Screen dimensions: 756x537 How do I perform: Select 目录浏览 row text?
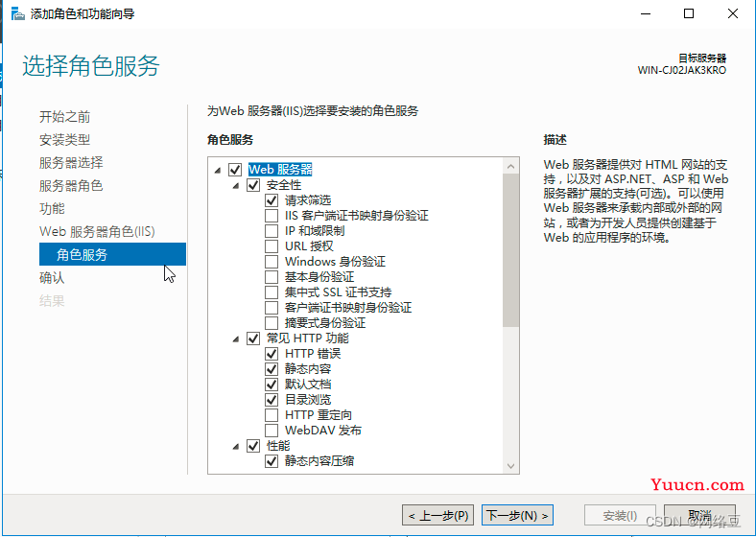point(308,400)
